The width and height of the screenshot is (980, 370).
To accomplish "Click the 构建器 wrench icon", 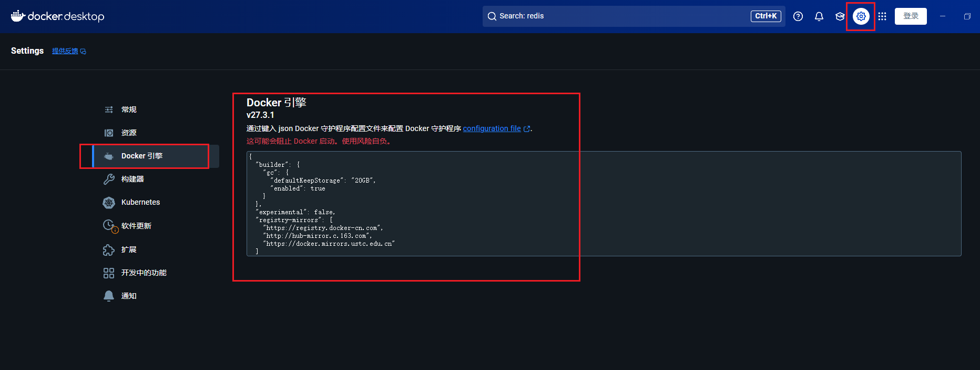I will 109,179.
